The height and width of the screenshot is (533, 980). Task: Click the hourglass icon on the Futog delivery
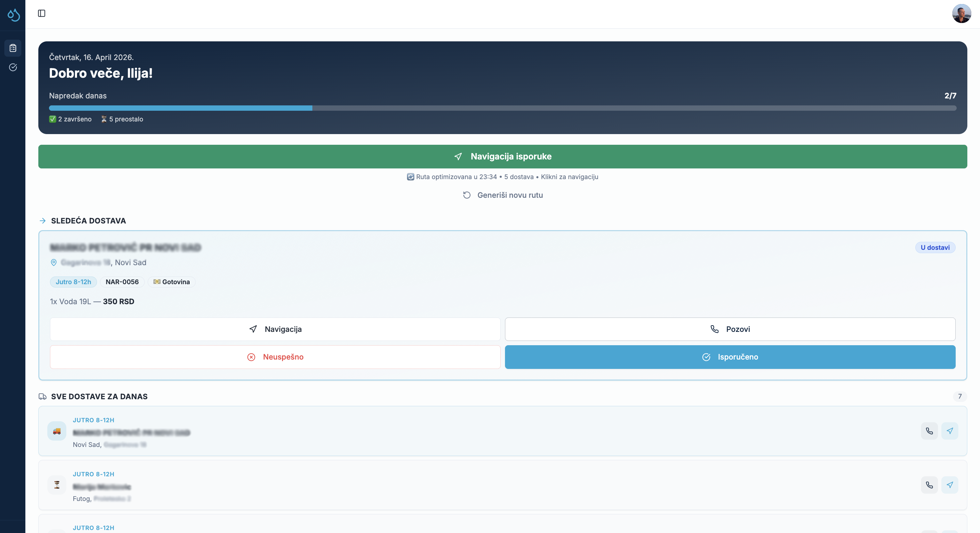pos(57,485)
